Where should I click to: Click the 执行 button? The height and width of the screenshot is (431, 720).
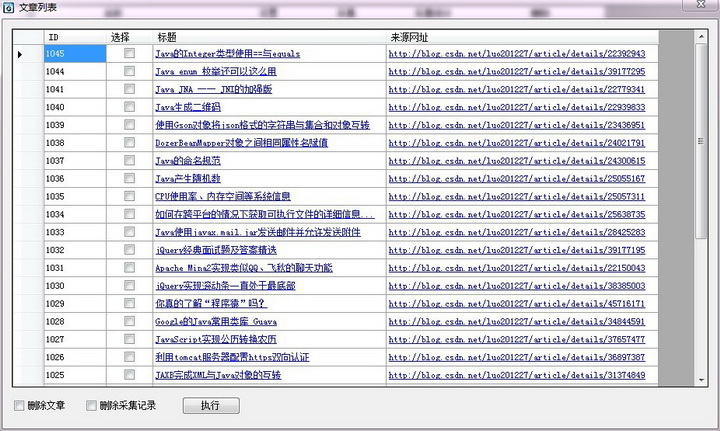coord(211,405)
